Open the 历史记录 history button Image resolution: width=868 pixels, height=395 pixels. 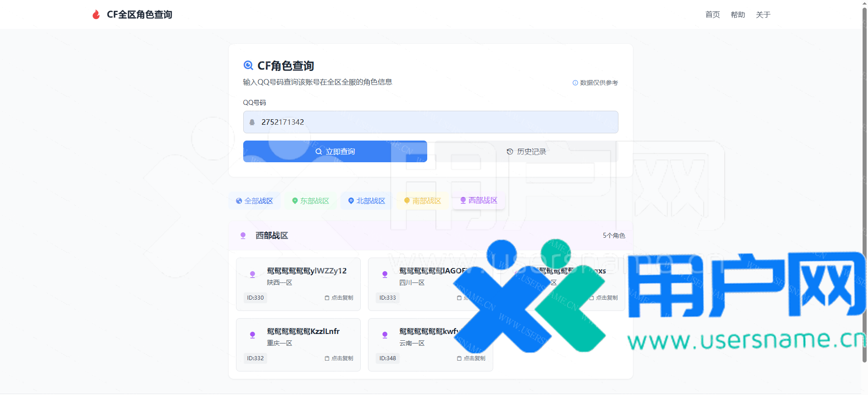526,151
